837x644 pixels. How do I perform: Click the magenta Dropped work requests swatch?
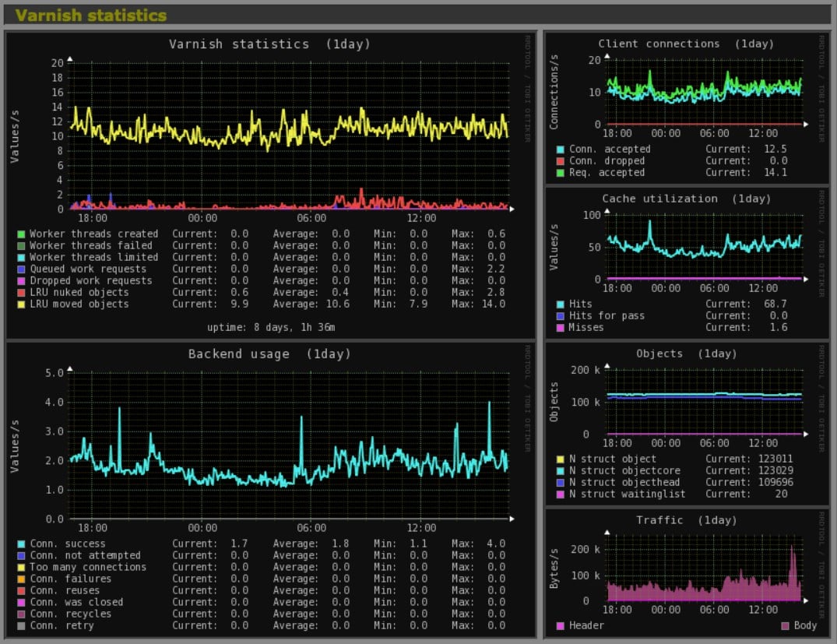[21, 281]
